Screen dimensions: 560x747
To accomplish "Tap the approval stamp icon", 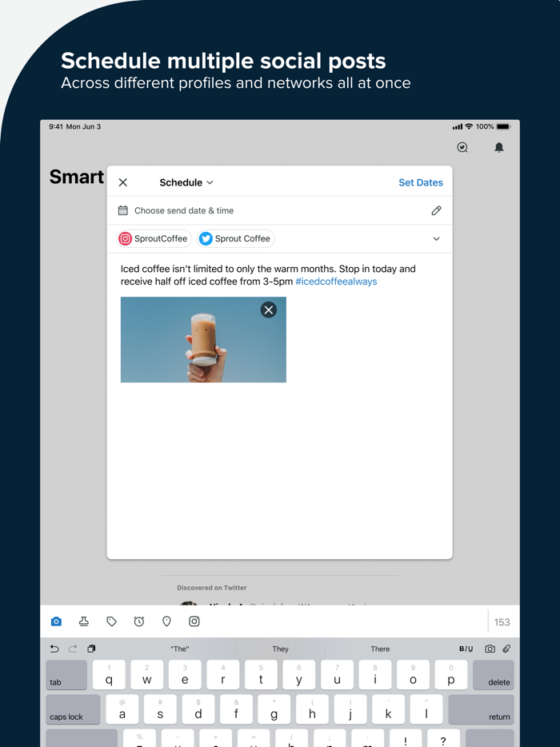I will point(84,621).
